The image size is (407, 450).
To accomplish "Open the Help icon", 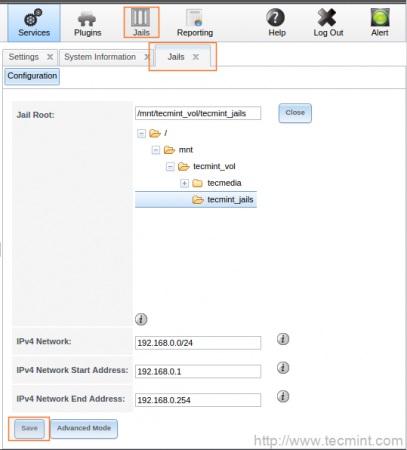I will pyautogui.click(x=277, y=23).
